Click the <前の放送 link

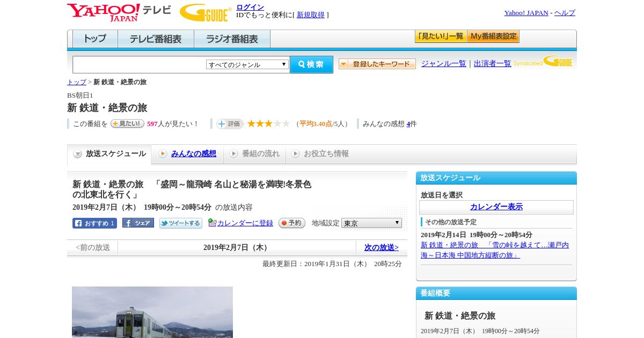click(93, 248)
